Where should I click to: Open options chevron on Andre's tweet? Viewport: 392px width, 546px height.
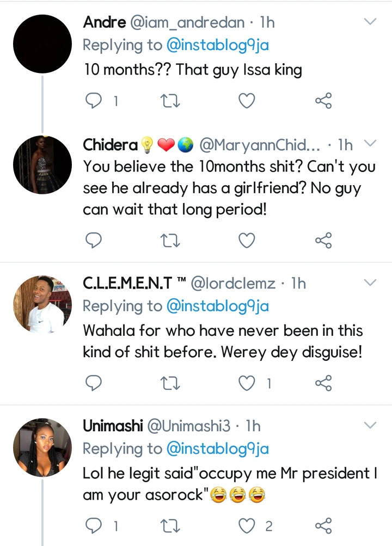(370, 22)
